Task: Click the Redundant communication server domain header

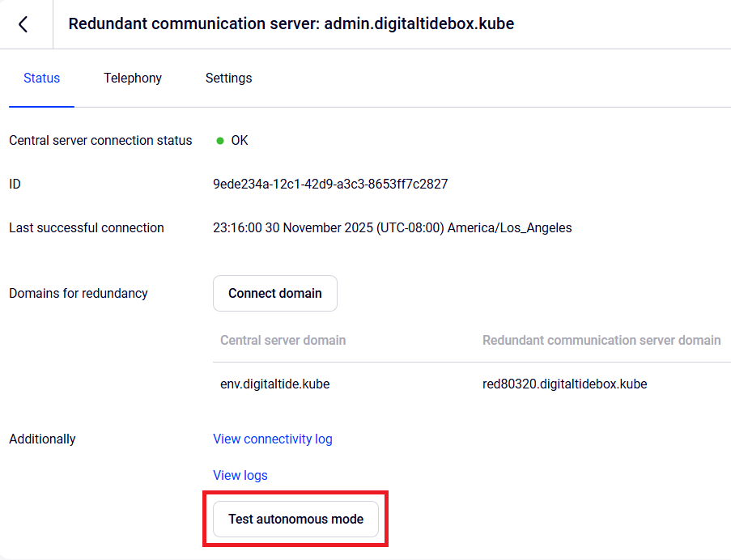Action: click(601, 341)
